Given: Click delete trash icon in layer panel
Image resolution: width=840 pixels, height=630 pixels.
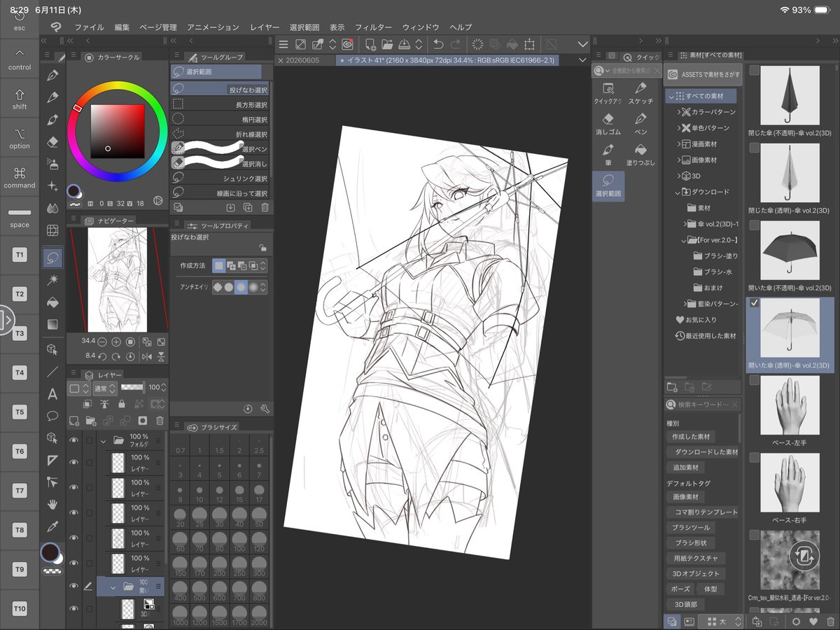Looking at the screenshot, I should click(160, 421).
